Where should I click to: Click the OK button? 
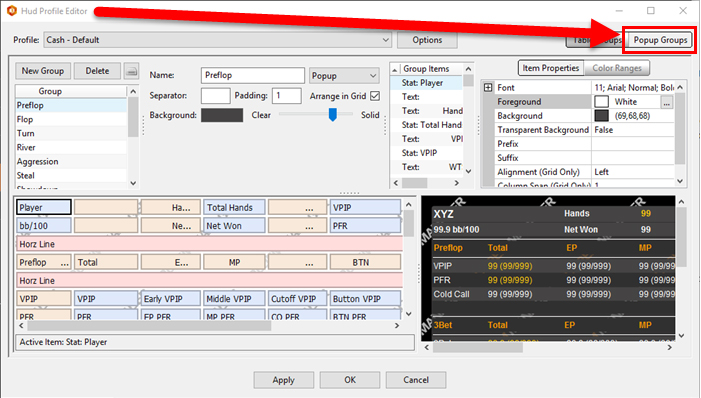click(x=350, y=380)
